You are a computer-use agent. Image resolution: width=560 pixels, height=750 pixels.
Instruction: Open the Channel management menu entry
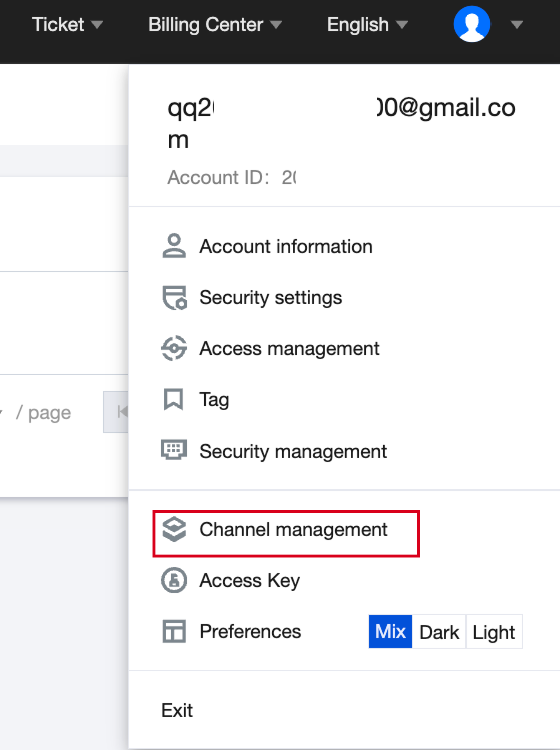[x=293, y=529]
